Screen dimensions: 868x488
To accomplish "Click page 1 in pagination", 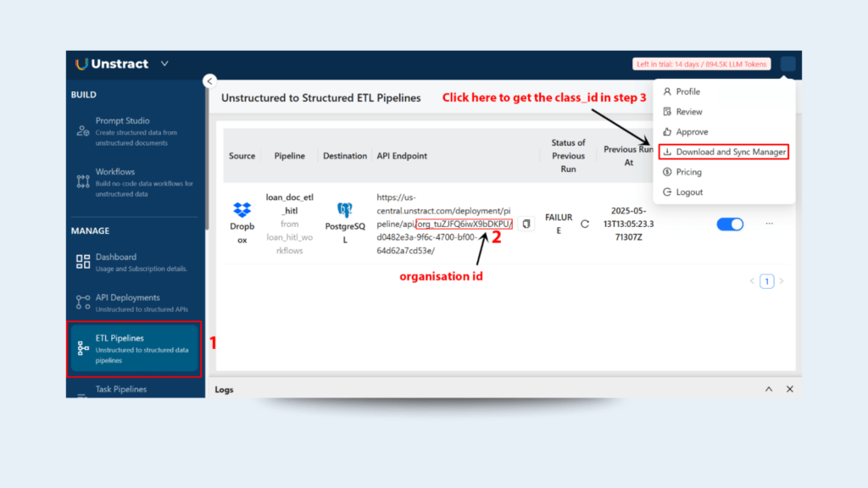I will (x=766, y=281).
